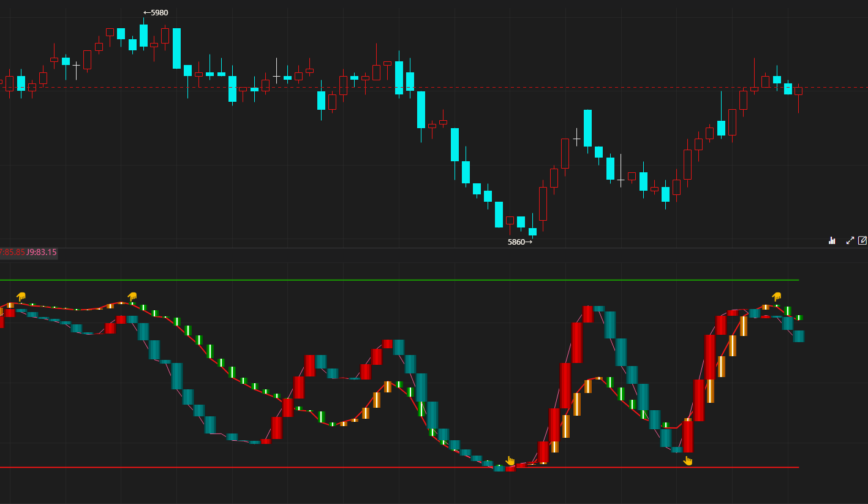Click the 5980 high price label
The height and width of the screenshot is (504, 868).
point(156,13)
